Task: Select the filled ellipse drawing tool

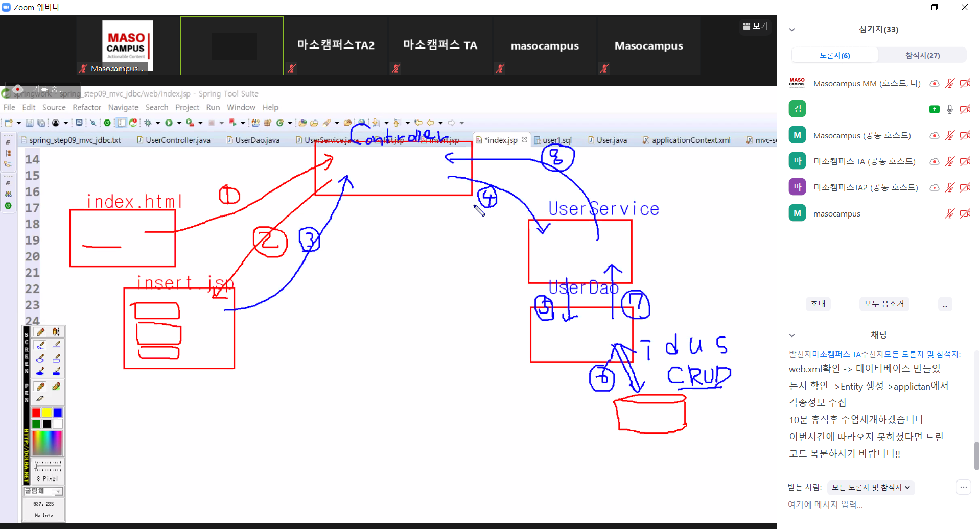Action: [40, 371]
